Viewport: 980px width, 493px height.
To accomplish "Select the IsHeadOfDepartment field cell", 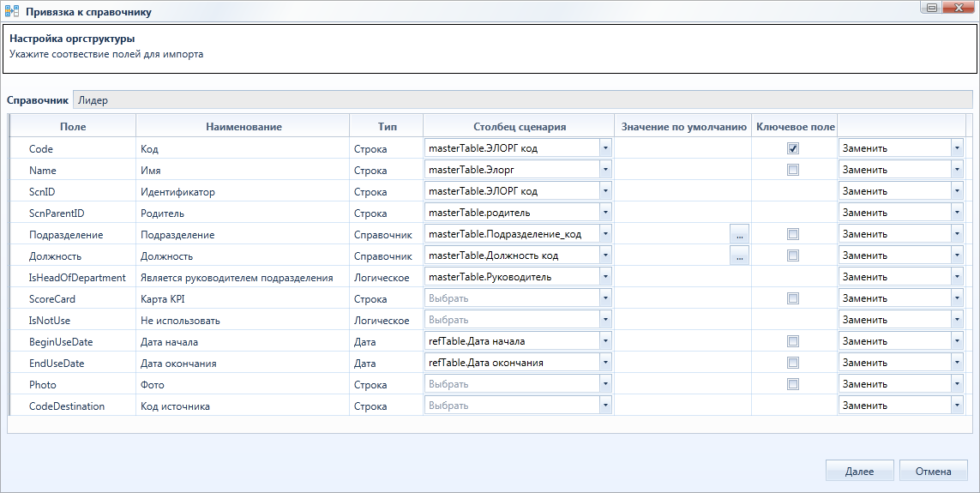I will [73, 277].
